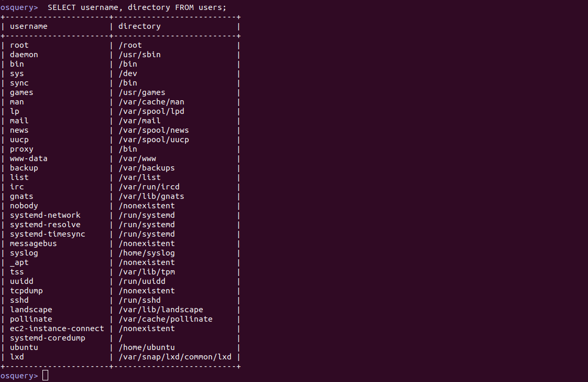Click the /usr/sbin directory value
588x382 pixels.
pyautogui.click(x=139, y=55)
